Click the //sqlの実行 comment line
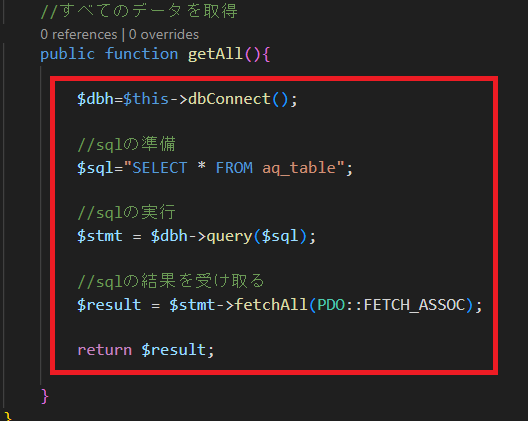This screenshot has height=421, width=528. pyautogui.click(x=126, y=213)
